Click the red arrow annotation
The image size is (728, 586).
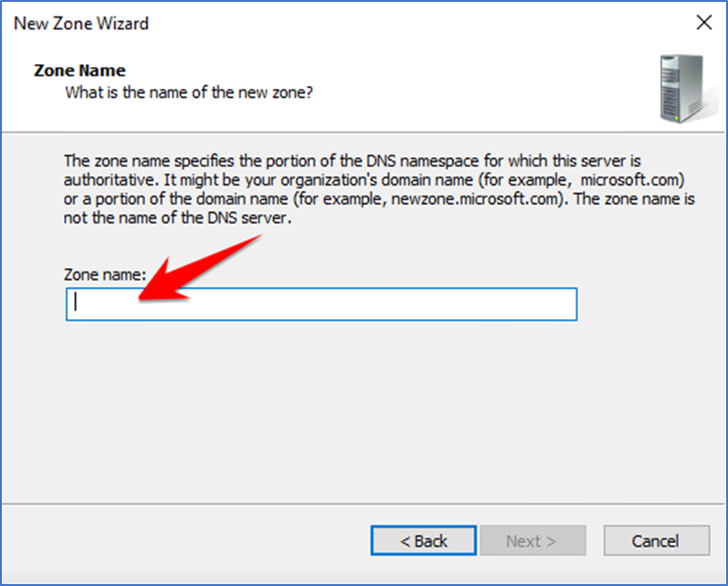click(x=200, y=269)
